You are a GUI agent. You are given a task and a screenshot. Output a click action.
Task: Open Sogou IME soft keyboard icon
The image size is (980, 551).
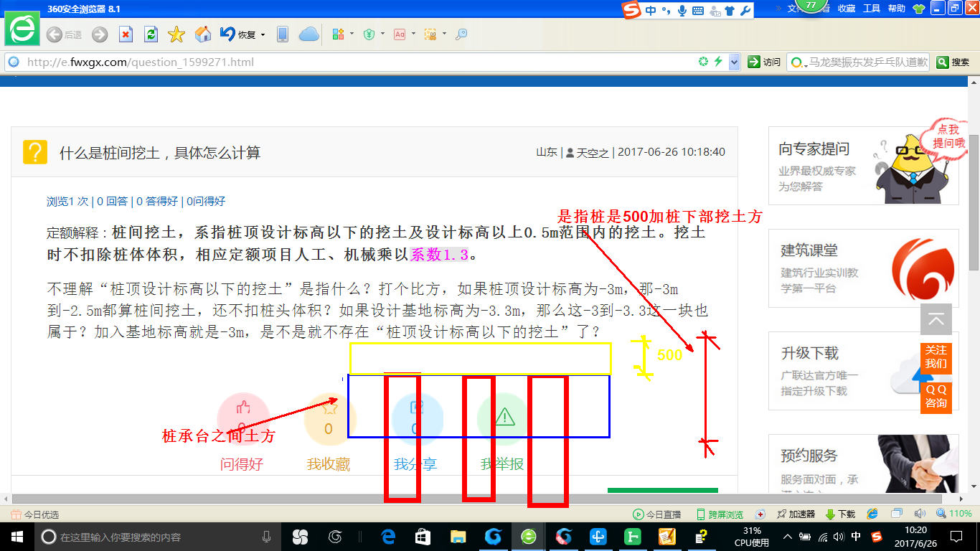[697, 11]
